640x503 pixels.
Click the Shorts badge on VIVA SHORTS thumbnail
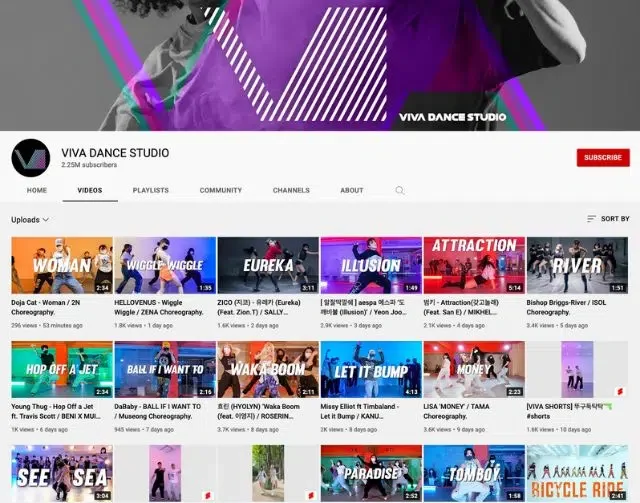[x=618, y=391]
